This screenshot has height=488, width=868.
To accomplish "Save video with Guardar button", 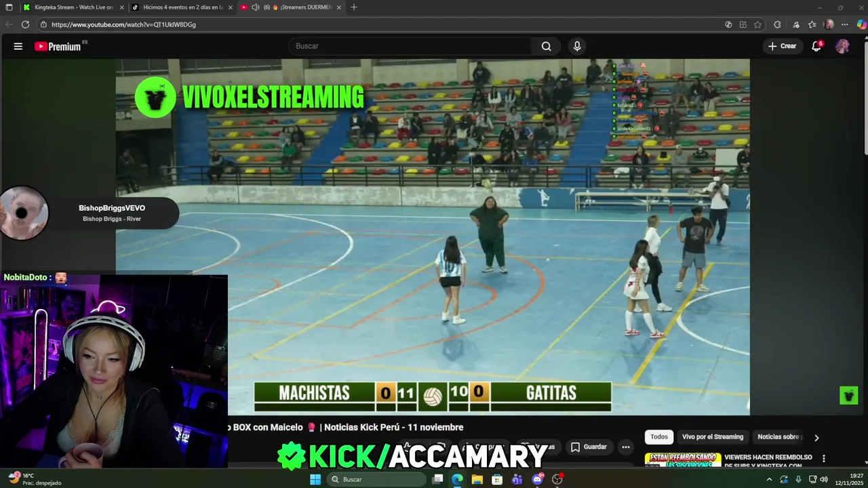I will pos(589,447).
